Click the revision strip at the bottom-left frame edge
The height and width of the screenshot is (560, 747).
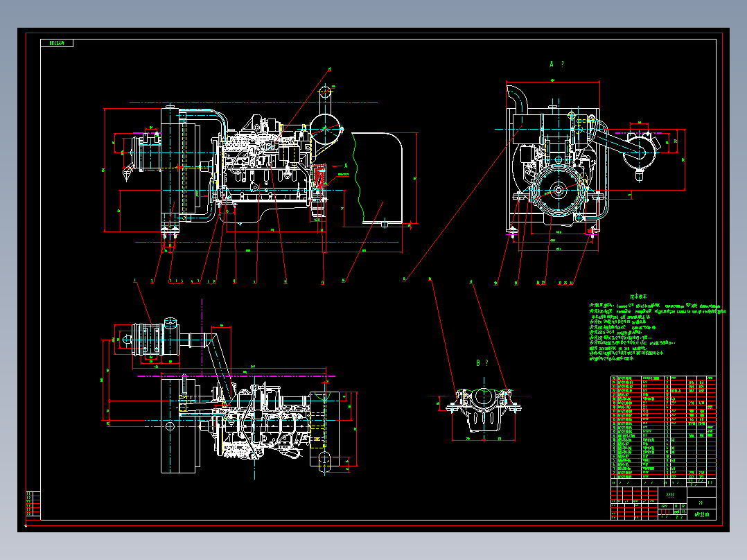(33, 503)
